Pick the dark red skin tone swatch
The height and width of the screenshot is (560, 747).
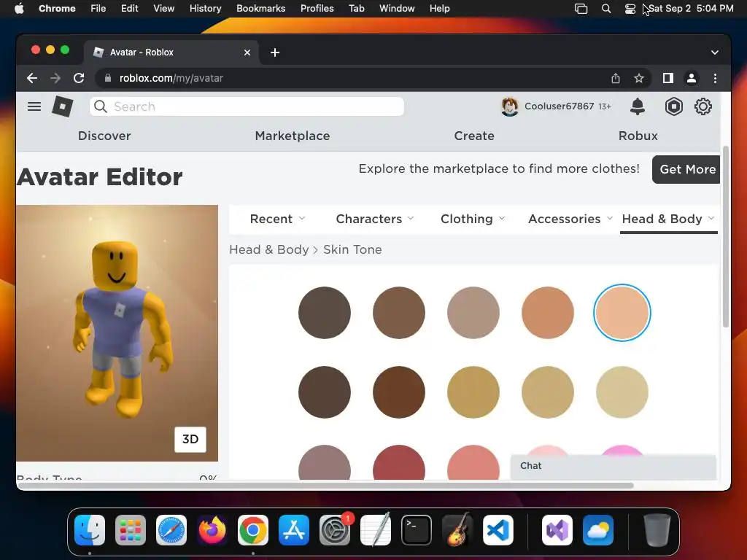coord(399,462)
